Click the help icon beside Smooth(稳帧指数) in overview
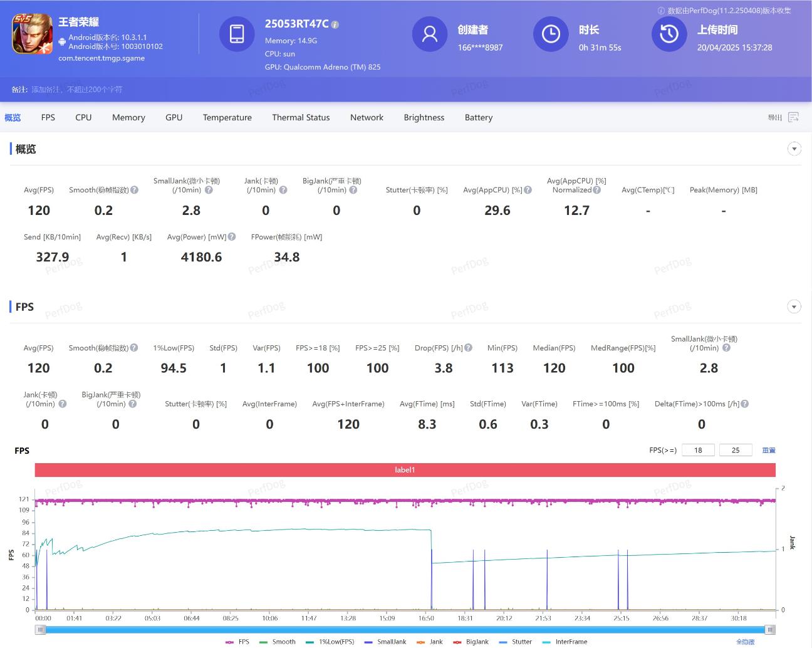This screenshot has width=812, height=648. [133, 190]
